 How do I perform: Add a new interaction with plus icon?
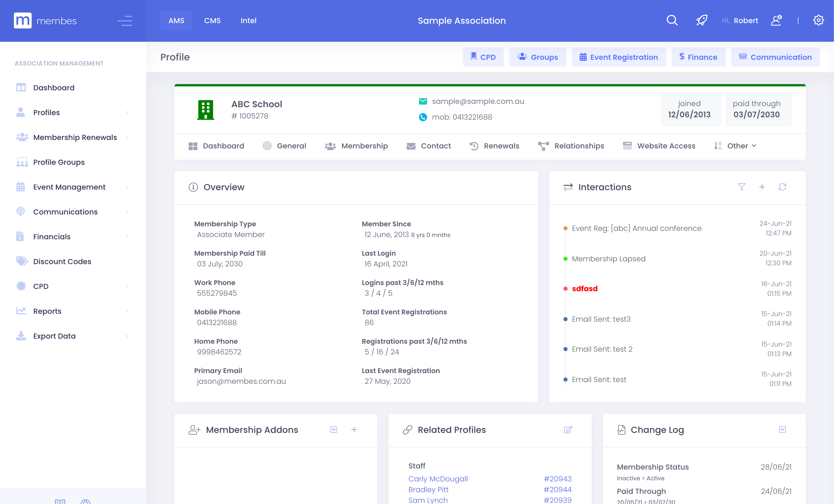pos(762,187)
